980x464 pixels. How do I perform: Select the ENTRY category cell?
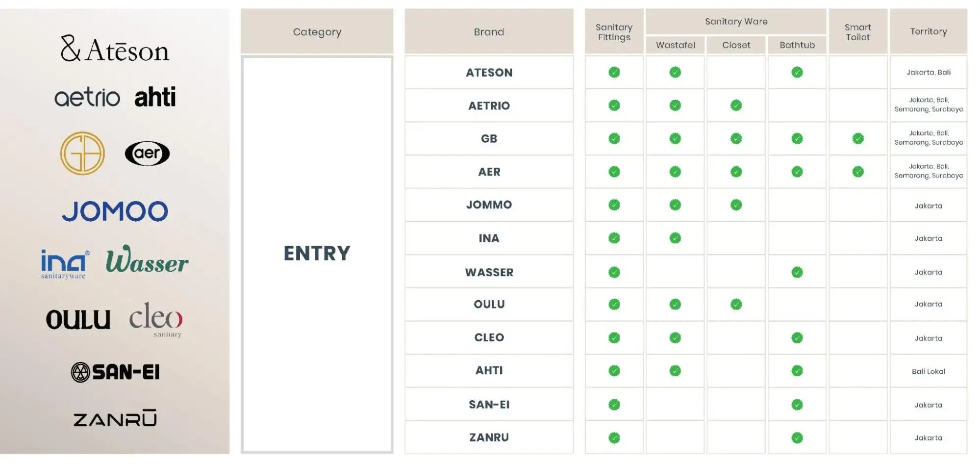pos(317,254)
